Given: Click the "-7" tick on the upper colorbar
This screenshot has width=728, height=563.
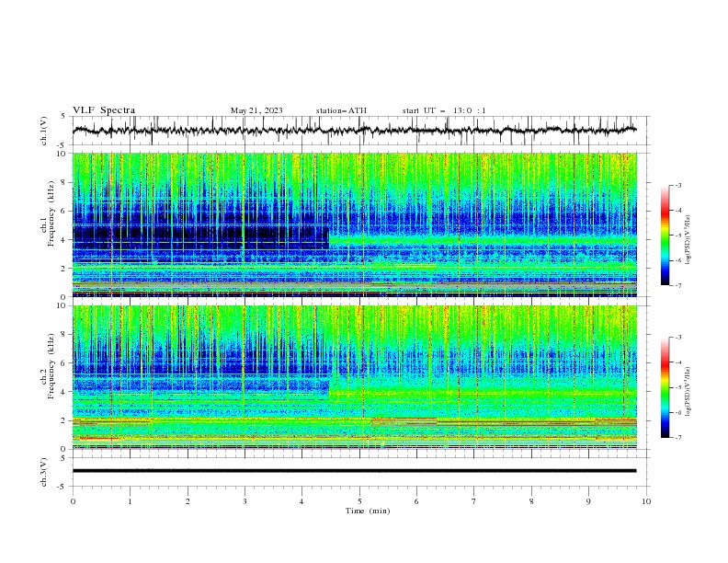Looking at the screenshot, I should [677, 285].
